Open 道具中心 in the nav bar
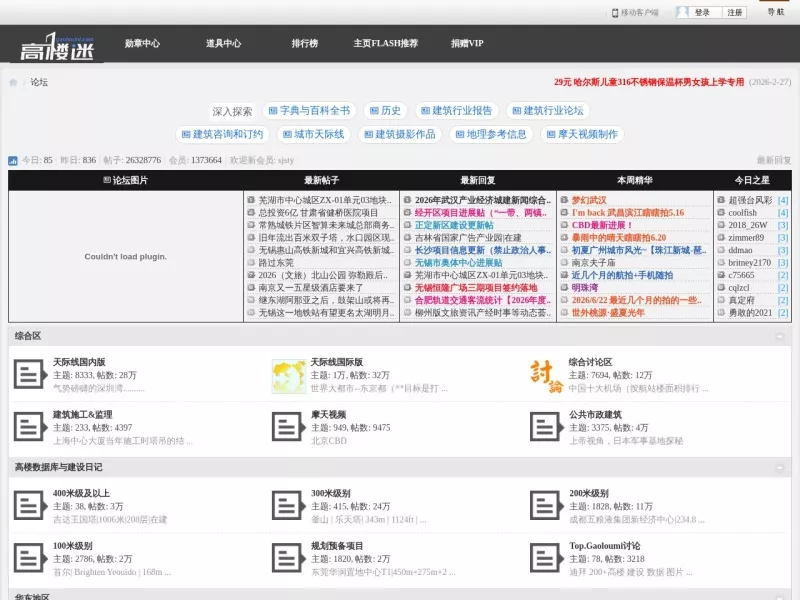 point(223,43)
